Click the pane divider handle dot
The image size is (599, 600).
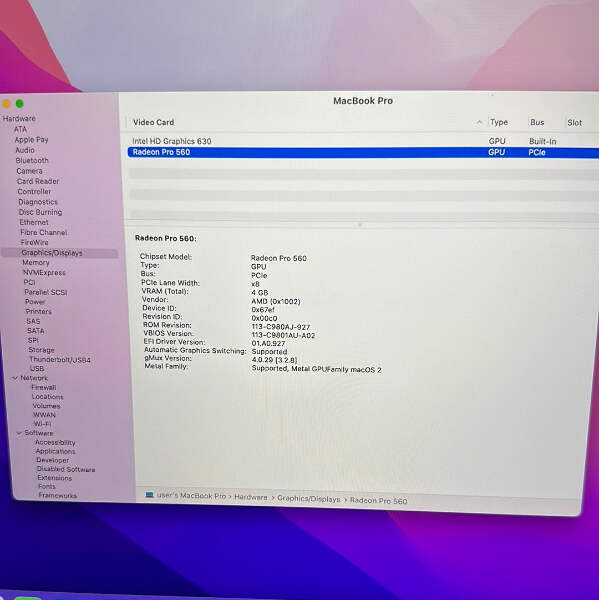(360, 225)
